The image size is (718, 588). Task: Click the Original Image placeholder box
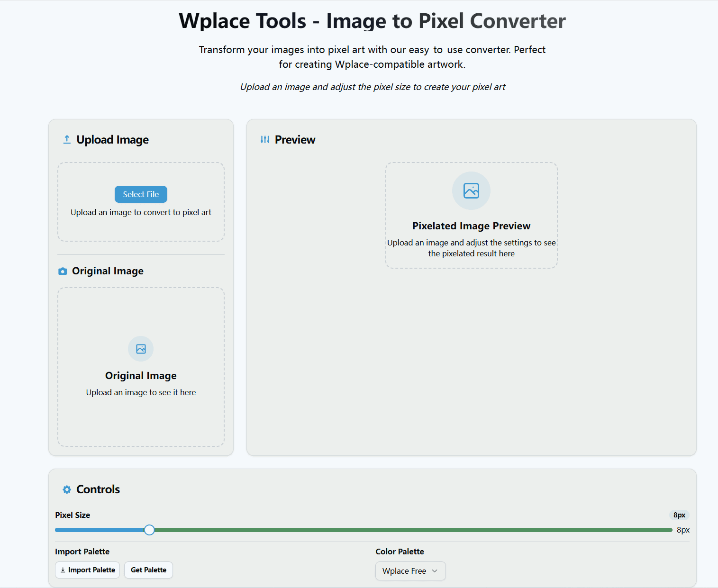click(x=141, y=366)
